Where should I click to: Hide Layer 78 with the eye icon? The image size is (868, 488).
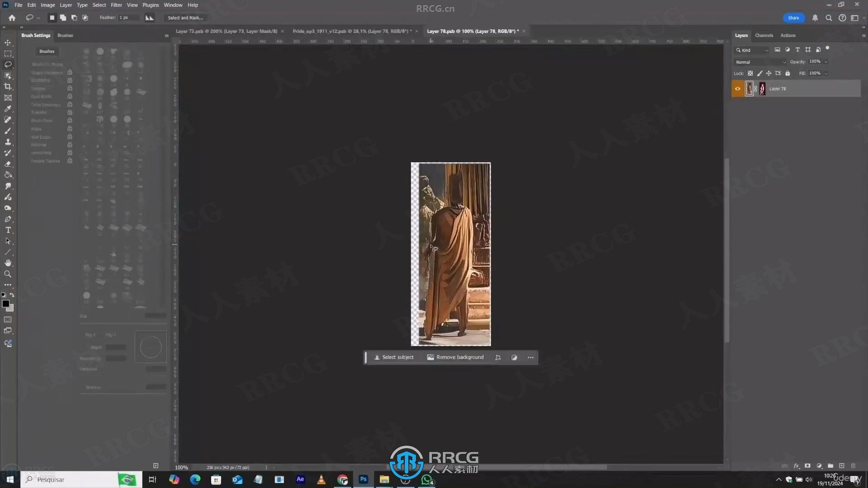(x=738, y=89)
